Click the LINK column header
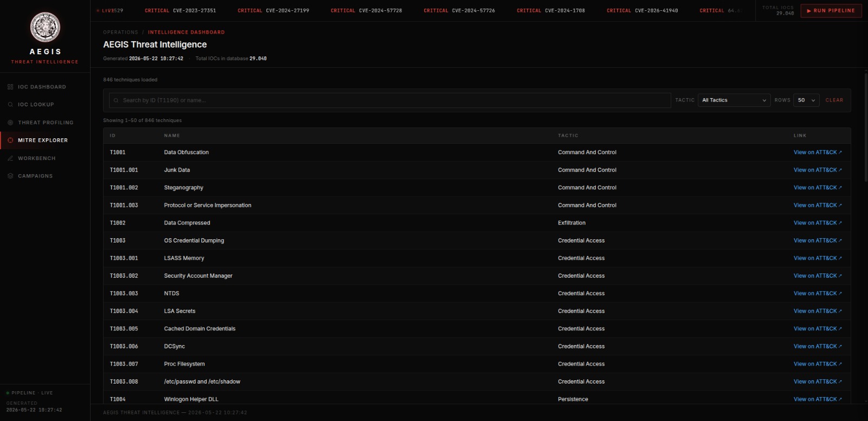The image size is (868, 421). pos(800,136)
